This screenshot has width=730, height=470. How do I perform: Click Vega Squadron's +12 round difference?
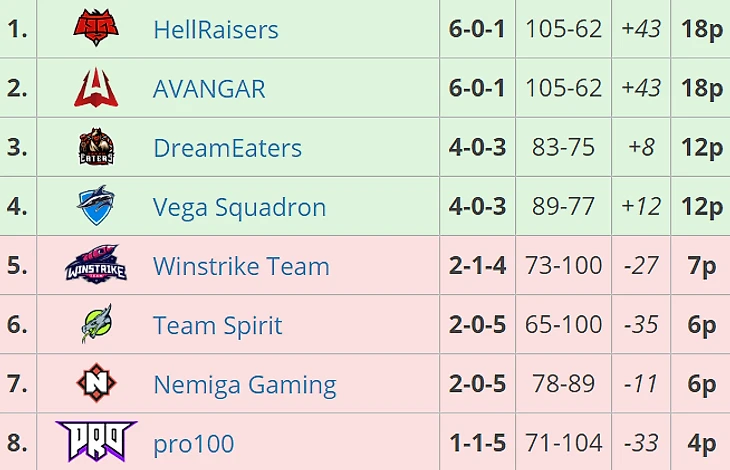point(641,207)
